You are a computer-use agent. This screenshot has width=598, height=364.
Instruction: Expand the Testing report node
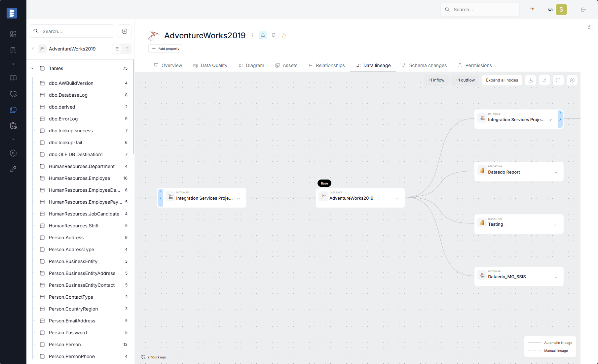click(x=556, y=225)
